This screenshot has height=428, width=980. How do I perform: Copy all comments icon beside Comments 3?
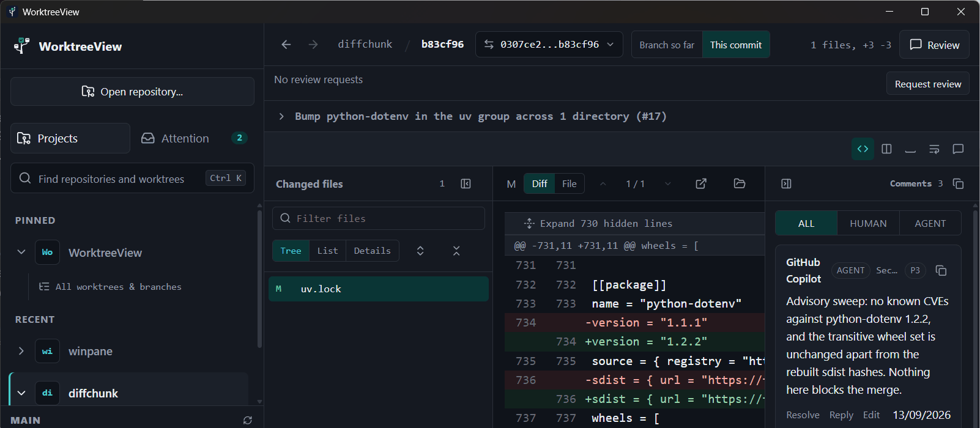(x=959, y=183)
